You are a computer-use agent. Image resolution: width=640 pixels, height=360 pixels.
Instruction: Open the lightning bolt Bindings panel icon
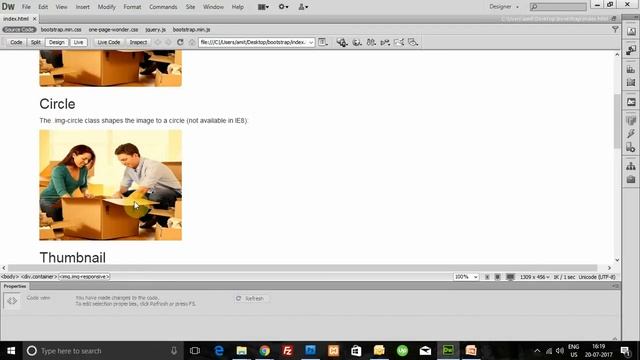[x=631, y=133]
